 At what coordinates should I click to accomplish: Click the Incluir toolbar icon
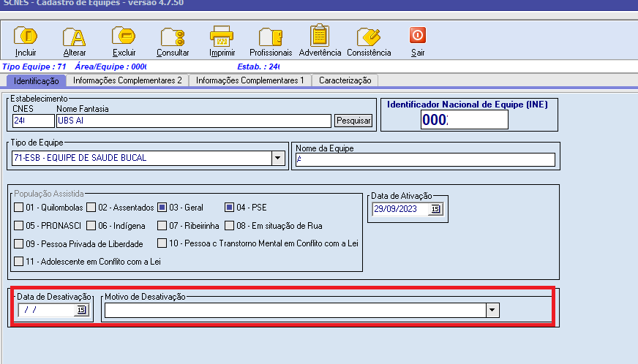(26, 37)
